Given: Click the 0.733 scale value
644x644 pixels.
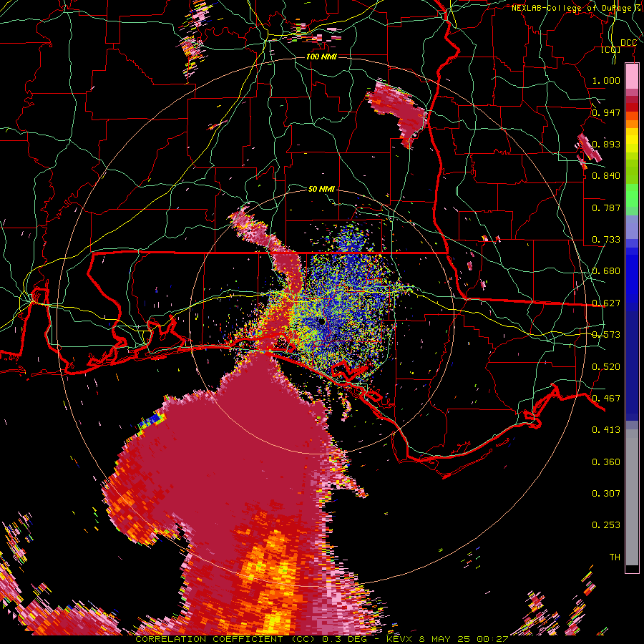Looking at the screenshot, I should [606, 240].
